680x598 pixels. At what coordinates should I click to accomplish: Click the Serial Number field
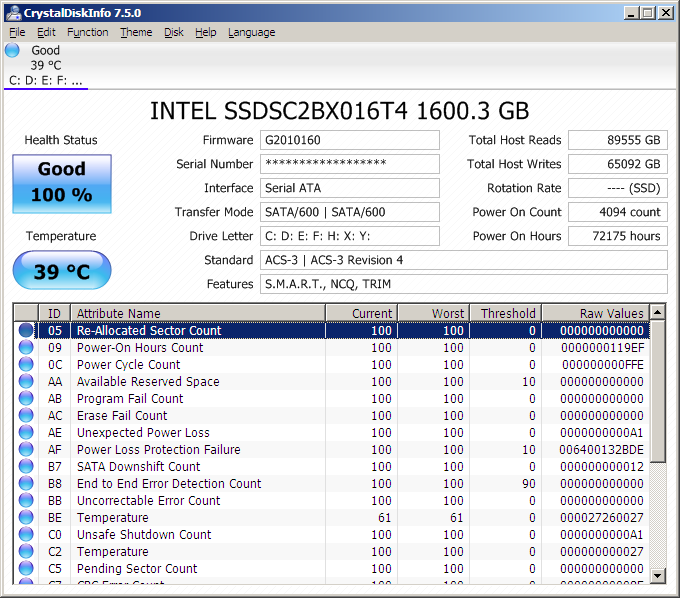coord(349,164)
